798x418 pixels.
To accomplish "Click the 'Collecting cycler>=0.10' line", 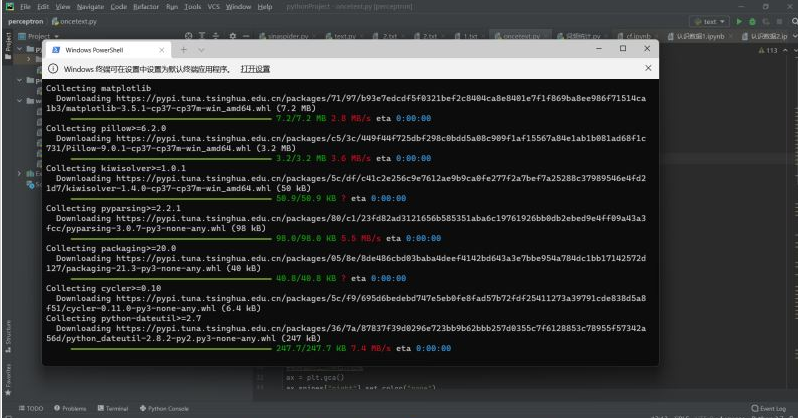I will pyautogui.click(x=103, y=288).
